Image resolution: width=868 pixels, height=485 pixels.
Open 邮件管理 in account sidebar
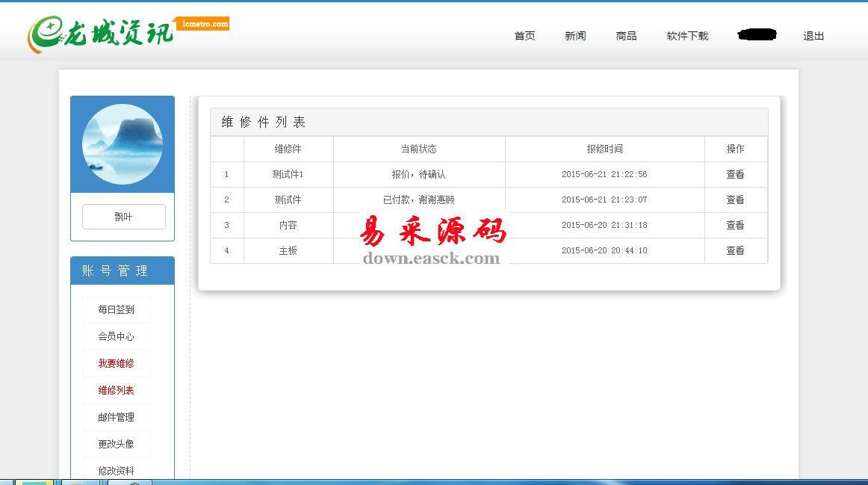coord(116,417)
